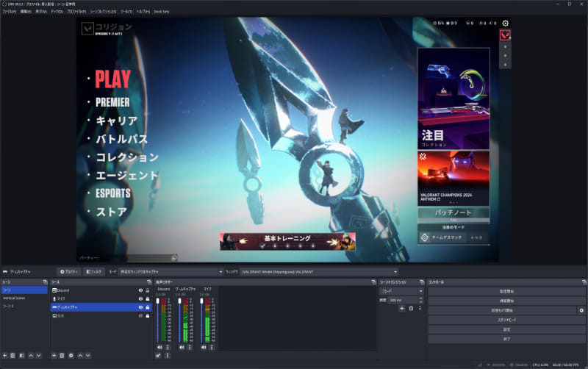The width and height of the screenshot is (588, 369).
Task: Add a new scene with the plus icon
Action: (x=5, y=356)
